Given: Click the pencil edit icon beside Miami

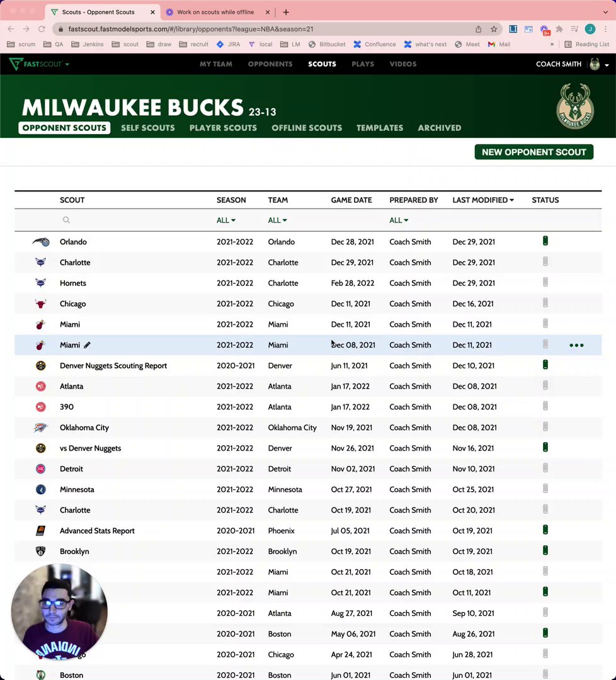Looking at the screenshot, I should point(87,345).
